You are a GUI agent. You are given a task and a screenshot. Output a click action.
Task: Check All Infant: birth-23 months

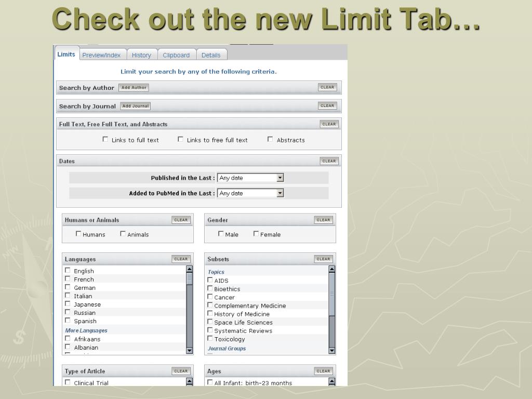(210, 382)
